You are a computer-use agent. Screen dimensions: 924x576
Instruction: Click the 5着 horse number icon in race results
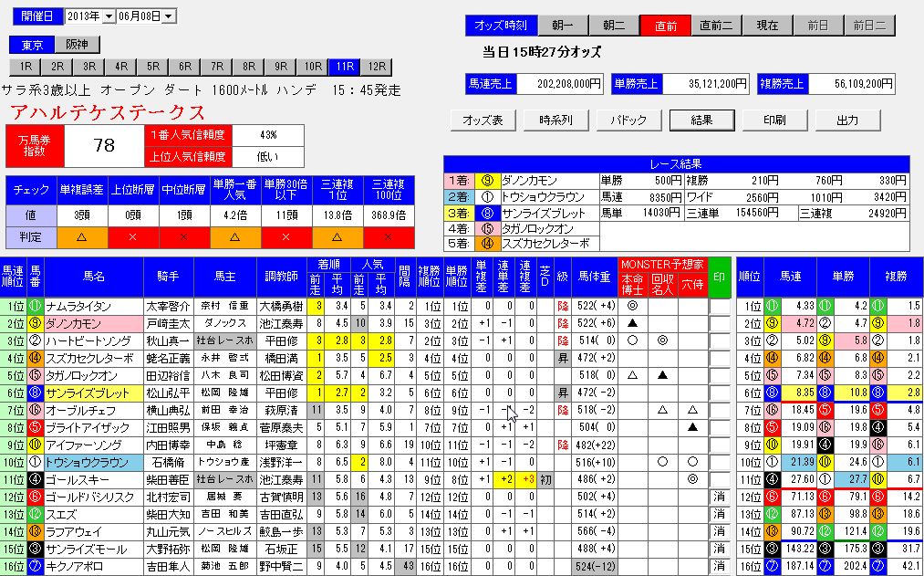click(x=487, y=243)
